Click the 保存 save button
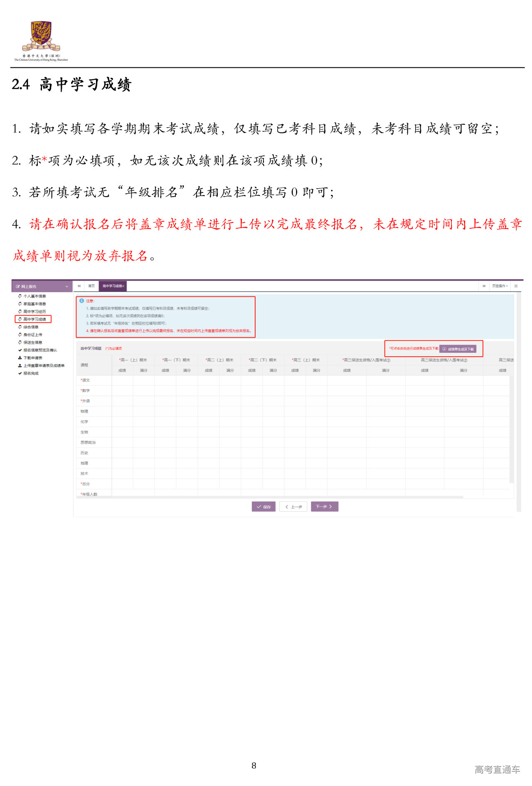The image size is (532, 786). [x=264, y=507]
